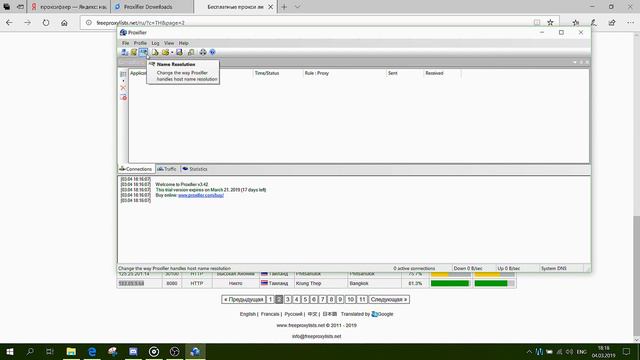The height and width of the screenshot is (360, 640).
Task: Click the view layout icon beside connections list
Action: (x=123, y=74)
